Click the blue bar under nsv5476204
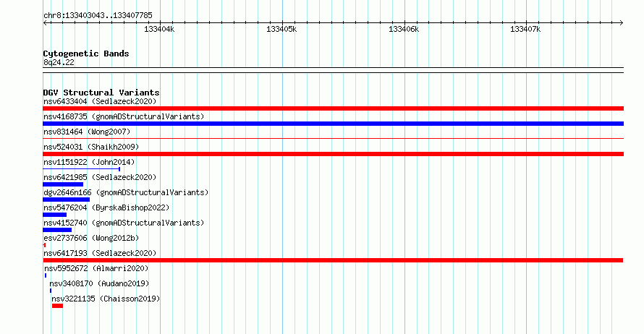The width and height of the screenshot is (644, 334). 54,215
